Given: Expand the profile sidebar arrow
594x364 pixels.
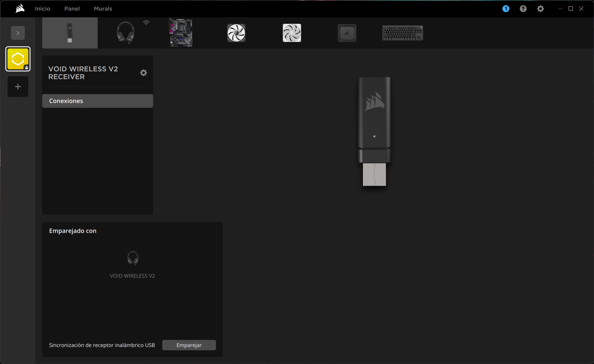Looking at the screenshot, I should pos(18,33).
